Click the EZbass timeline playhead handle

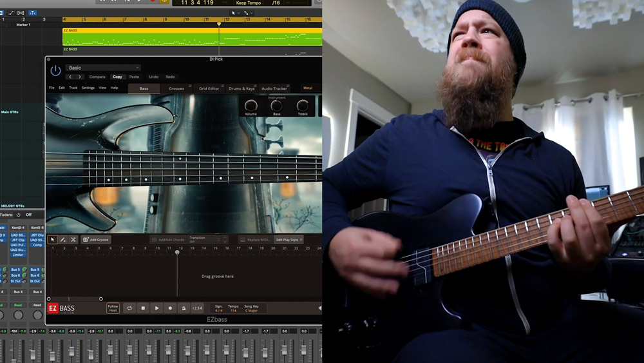click(177, 252)
